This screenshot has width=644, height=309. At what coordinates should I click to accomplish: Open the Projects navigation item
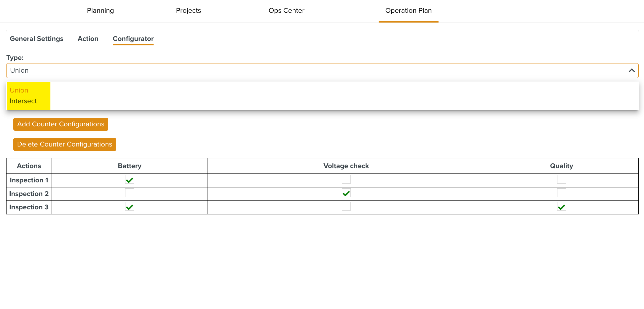pyautogui.click(x=188, y=11)
